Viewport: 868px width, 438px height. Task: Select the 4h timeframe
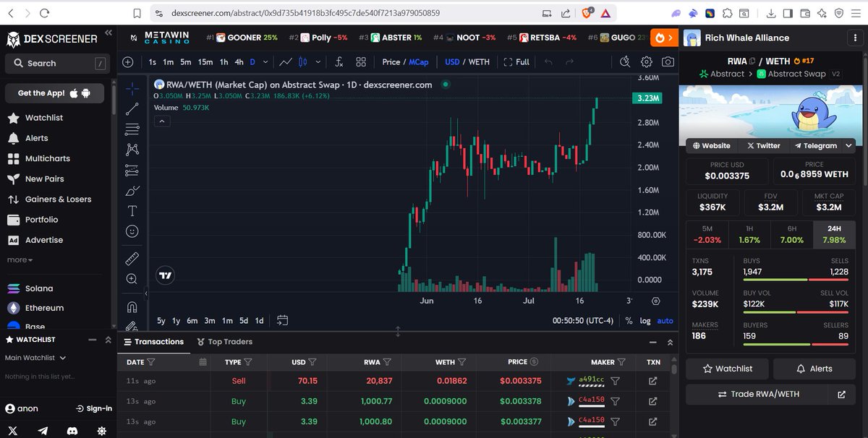click(x=239, y=62)
